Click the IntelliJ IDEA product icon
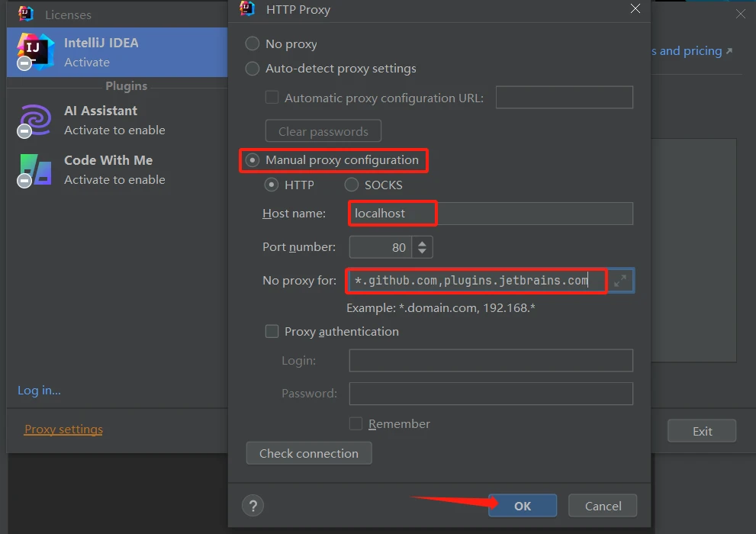Image resolution: width=756 pixels, height=534 pixels. [x=35, y=51]
